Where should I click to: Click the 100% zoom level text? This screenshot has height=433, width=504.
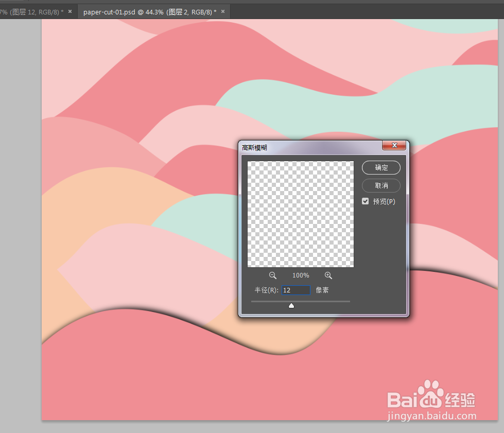(x=301, y=275)
